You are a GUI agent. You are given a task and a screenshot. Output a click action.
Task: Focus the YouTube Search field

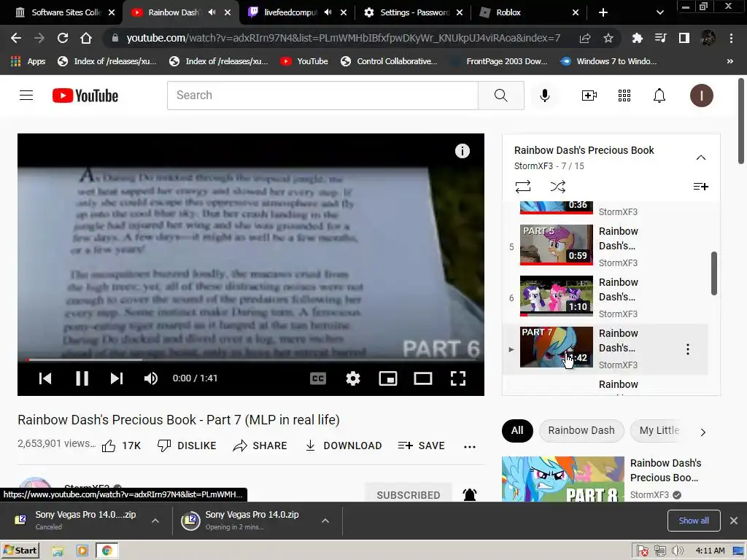(x=322, y=96)
